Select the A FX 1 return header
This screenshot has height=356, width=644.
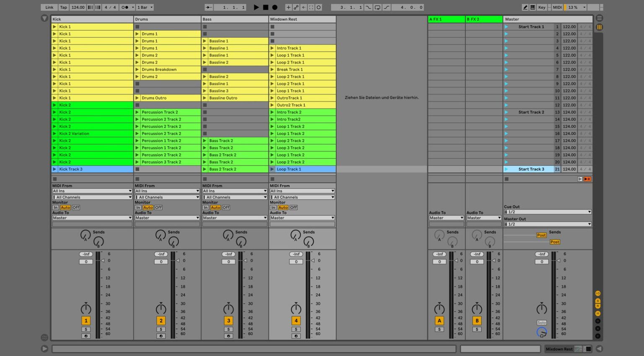tap(447, 19)
